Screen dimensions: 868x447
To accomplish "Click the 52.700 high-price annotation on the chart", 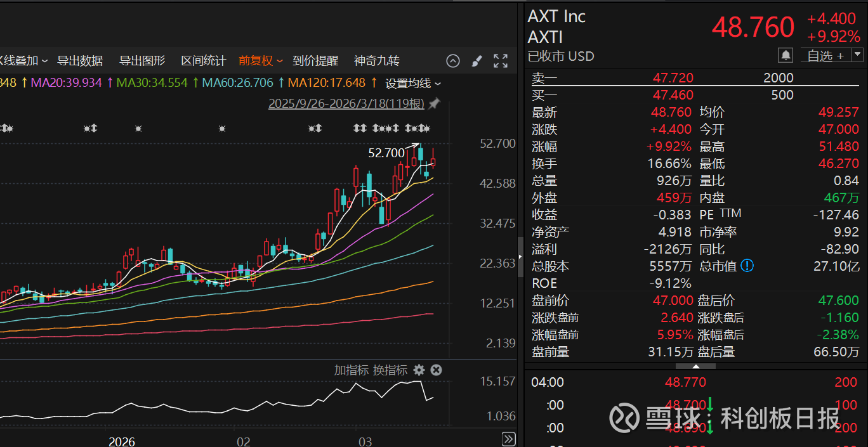I will [386, 153].
